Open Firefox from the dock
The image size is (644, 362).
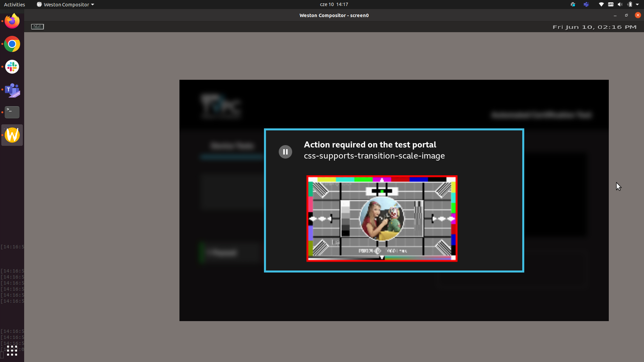click(x=12, y=21)
